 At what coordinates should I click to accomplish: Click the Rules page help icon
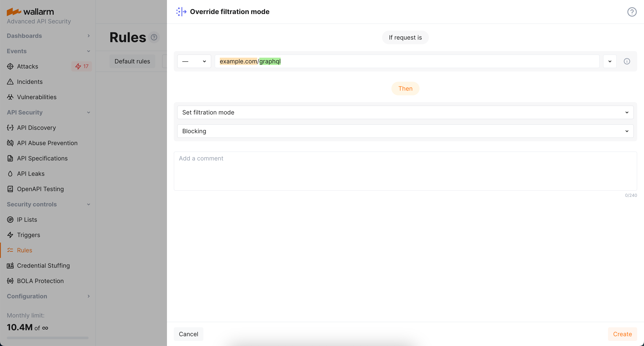154,37
